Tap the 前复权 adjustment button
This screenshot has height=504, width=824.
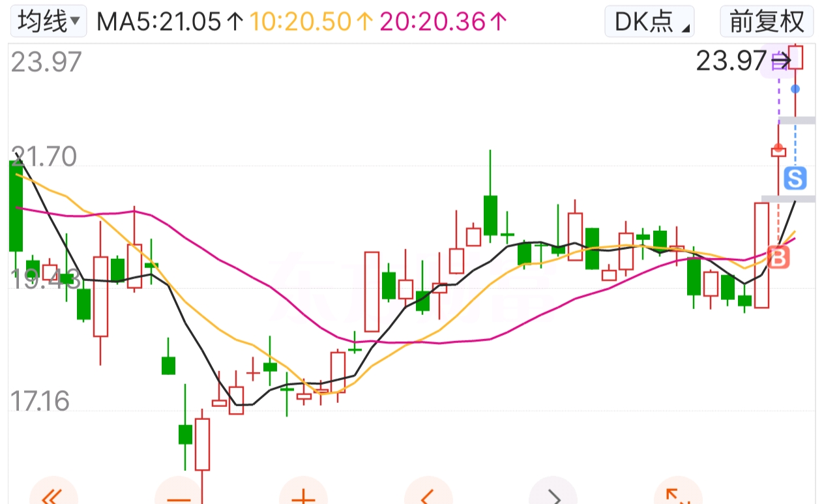click(767, 22)
